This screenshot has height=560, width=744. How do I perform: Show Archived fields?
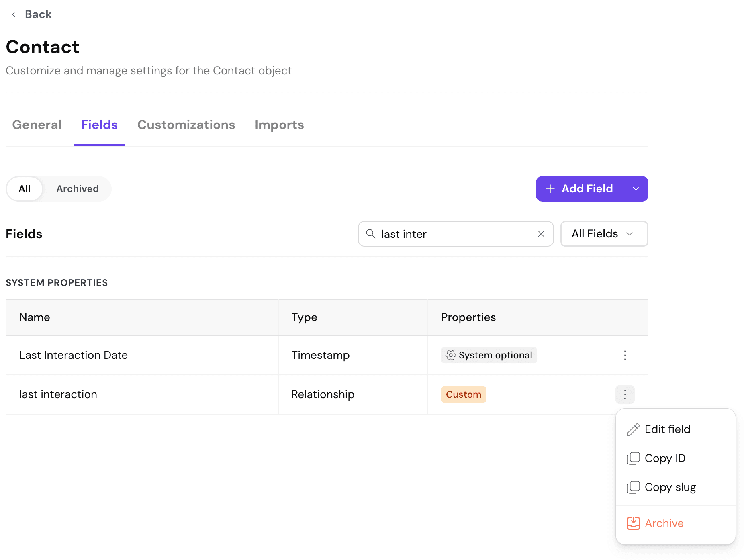[78, 189]
